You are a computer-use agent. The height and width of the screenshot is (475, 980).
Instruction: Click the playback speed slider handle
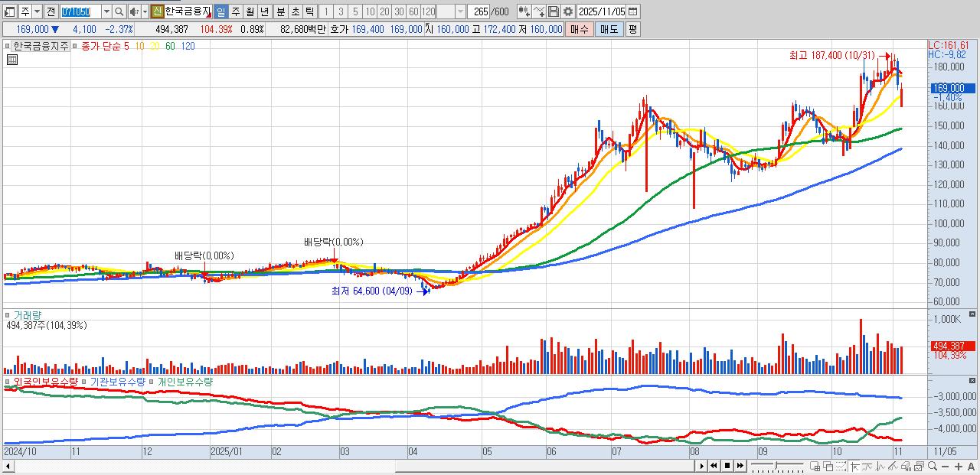(776, 465)
